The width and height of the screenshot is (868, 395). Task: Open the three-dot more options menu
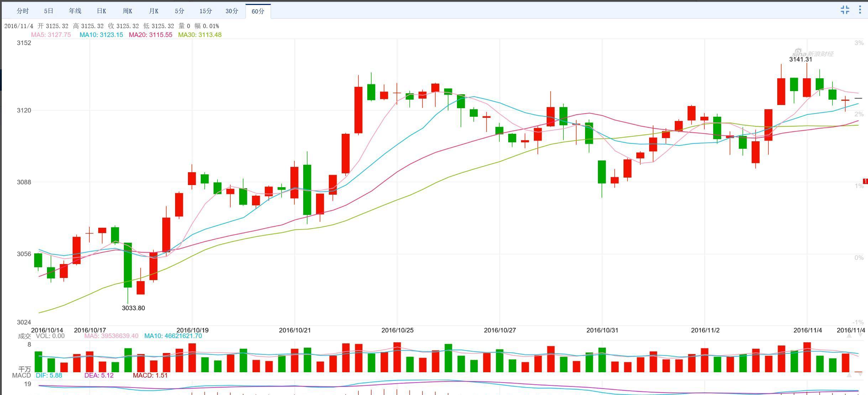click(x=860, y=10)
